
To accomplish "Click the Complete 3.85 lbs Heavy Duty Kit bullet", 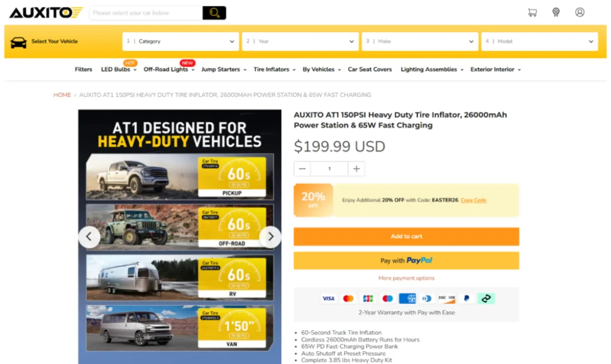I will click(x=347, y=360).
